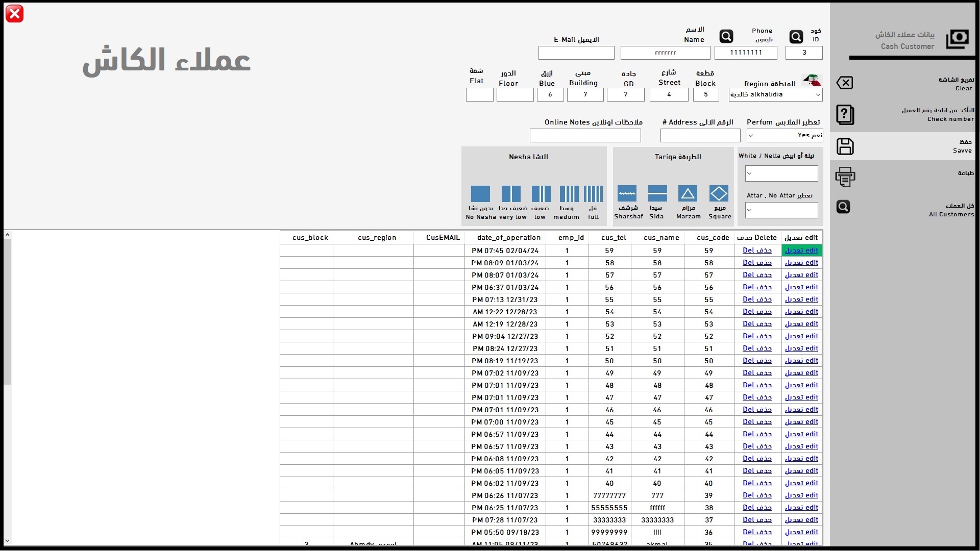This screenshot has height=551, width=980.
Task: Click the طباعة print button label
Action: pos(966,173)
